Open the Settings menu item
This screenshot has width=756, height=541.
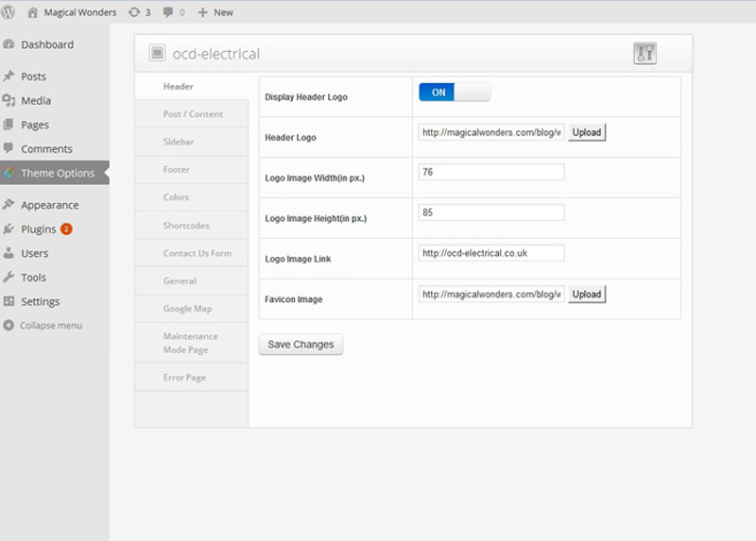click(x=40, y=301)
